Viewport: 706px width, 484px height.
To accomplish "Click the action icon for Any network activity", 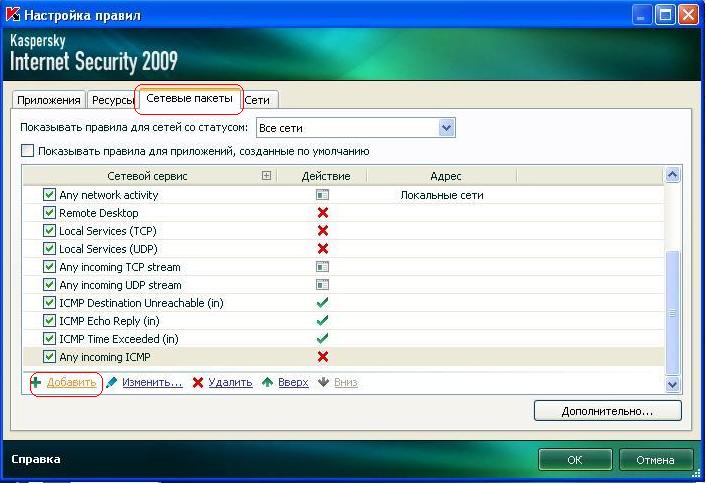I will click(x=322, y=195).
